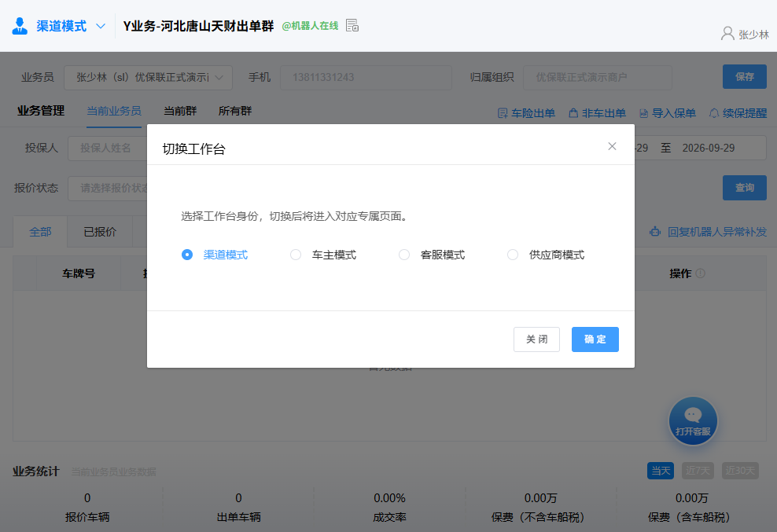This screenshot has width=777, height=532.
Task: Click the 车险出单 document icon
Action: click(503, 113)
